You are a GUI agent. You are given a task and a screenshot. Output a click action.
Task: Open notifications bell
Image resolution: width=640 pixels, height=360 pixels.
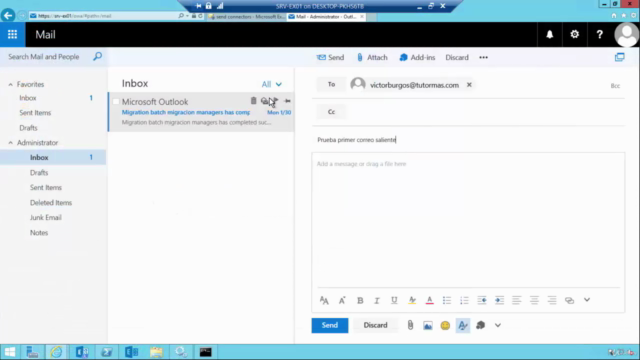pyautogui.click(x=550, y=35)
